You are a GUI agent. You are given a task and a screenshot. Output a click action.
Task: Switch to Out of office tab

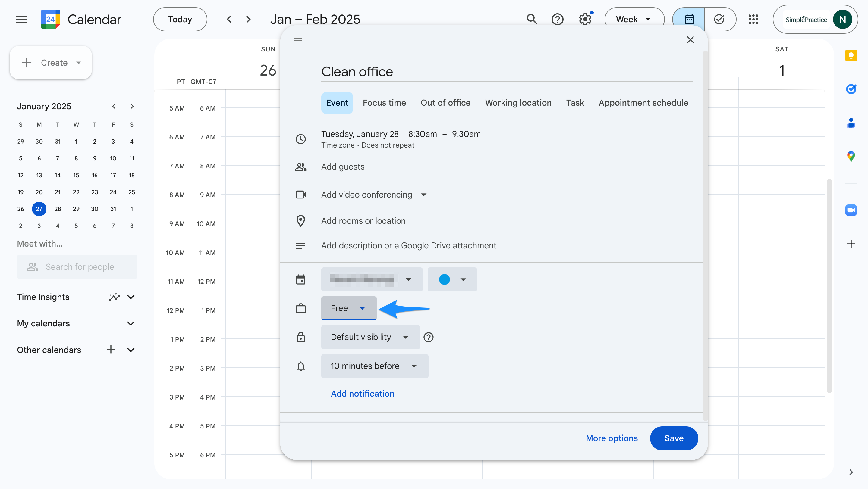tap(445, 103)
